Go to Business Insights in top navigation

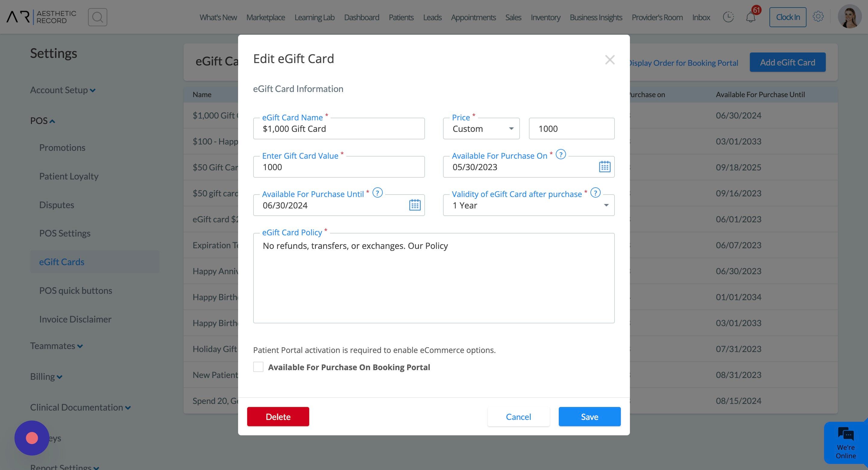tap(596, 17)
